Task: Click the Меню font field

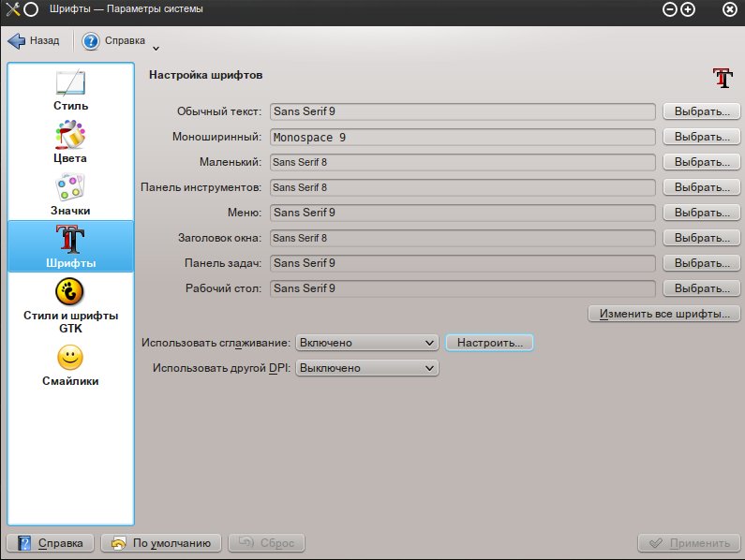Action: [463, 213]
